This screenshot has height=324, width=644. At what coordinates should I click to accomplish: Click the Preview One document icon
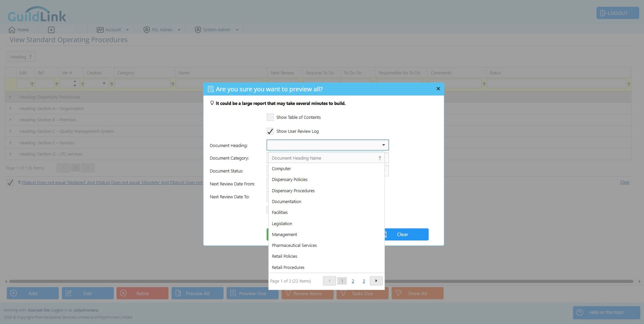click(233, 293)
